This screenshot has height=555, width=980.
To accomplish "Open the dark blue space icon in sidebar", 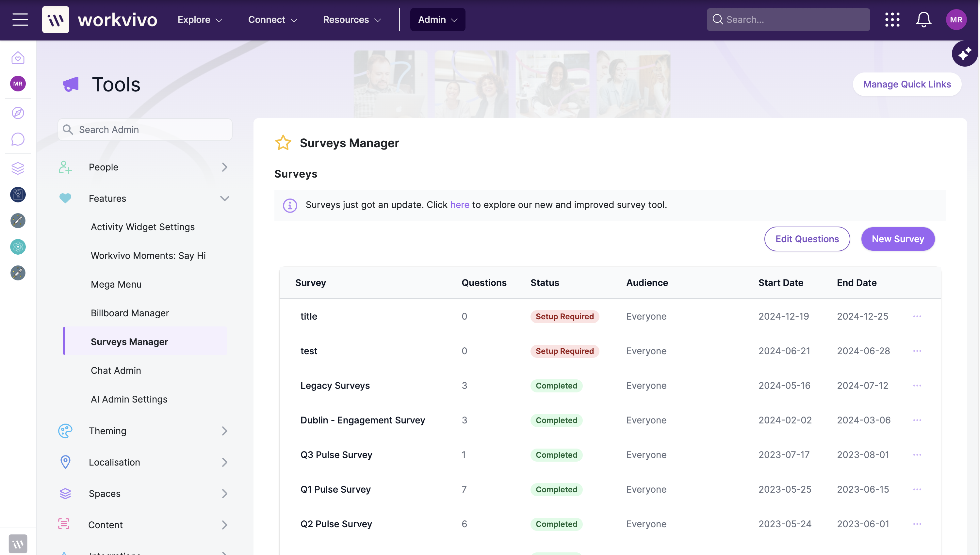I will pyautogui.click(x=18, y=194).
